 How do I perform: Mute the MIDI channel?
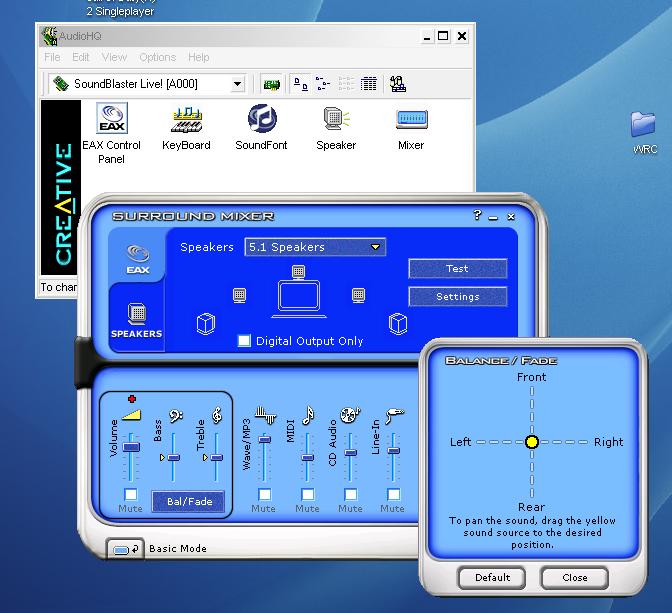click(307, 494)
